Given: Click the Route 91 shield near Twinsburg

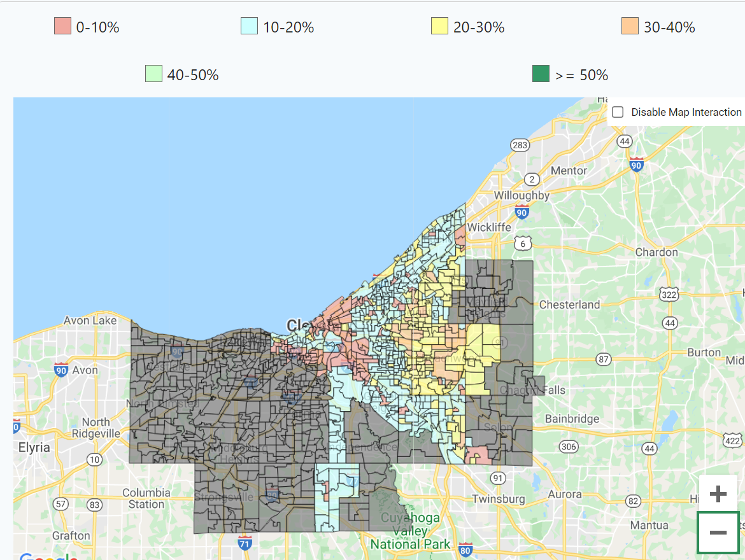Looking at the screenshot, I should (497, 479).
